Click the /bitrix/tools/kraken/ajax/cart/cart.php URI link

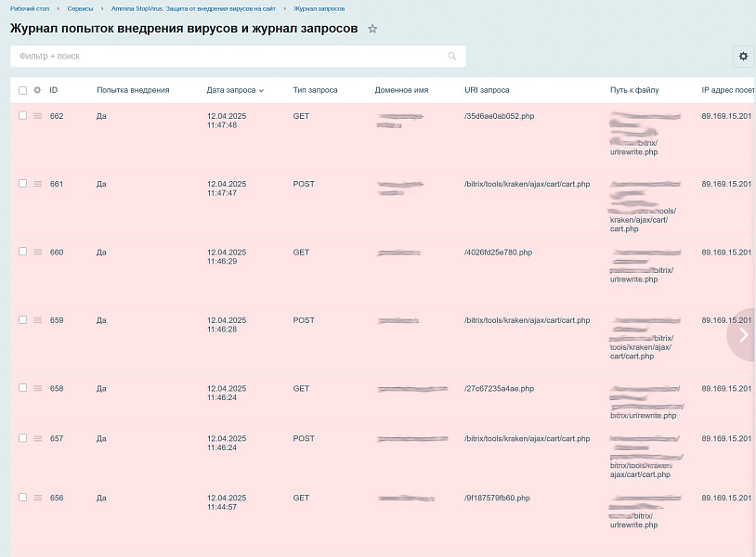tap(527, 184)
